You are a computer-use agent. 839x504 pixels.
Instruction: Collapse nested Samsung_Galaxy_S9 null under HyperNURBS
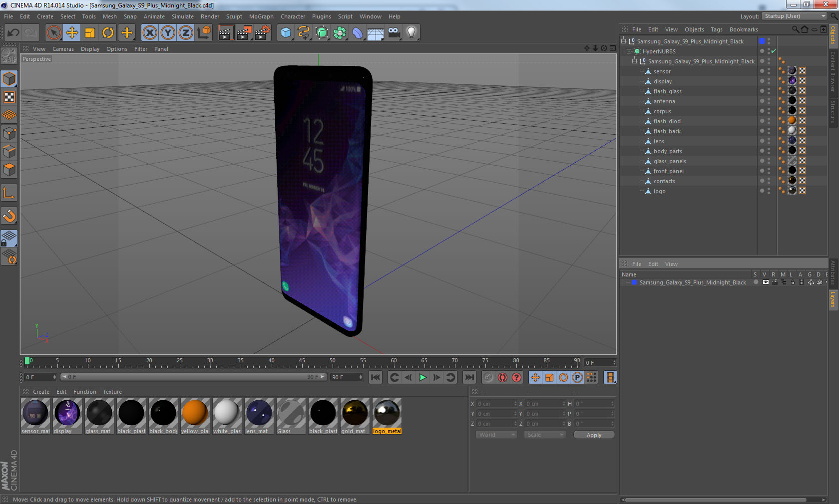(x=635, y=61)
